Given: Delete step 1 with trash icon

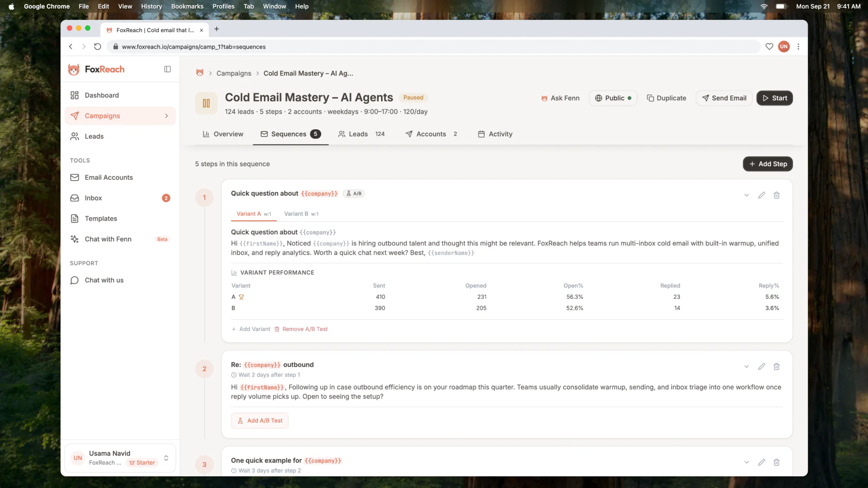Looking at the screenshot, I should point(776,195).
